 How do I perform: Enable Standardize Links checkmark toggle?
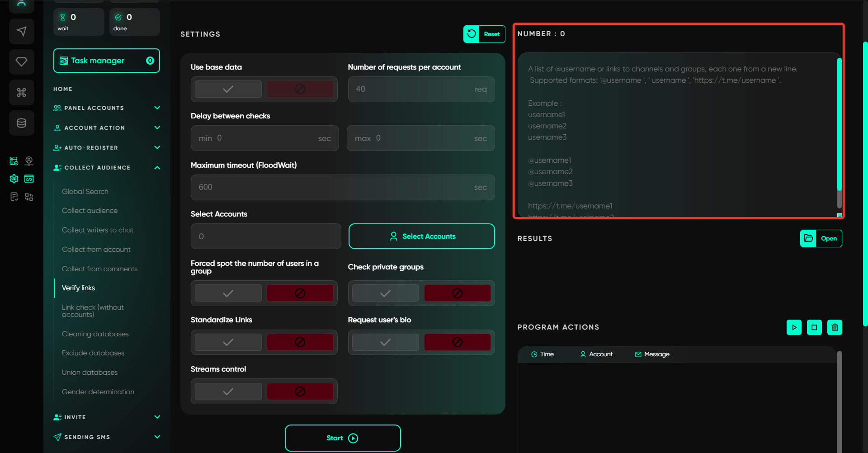pyautogui.click(x=228, y=342)
